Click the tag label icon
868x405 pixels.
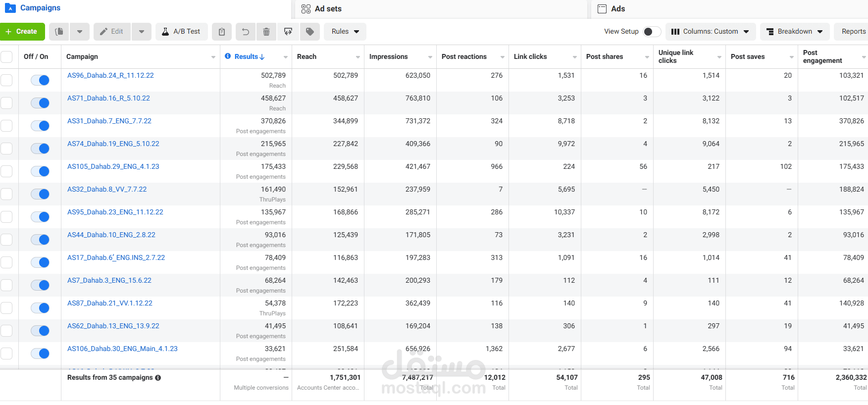coord(310,32)
